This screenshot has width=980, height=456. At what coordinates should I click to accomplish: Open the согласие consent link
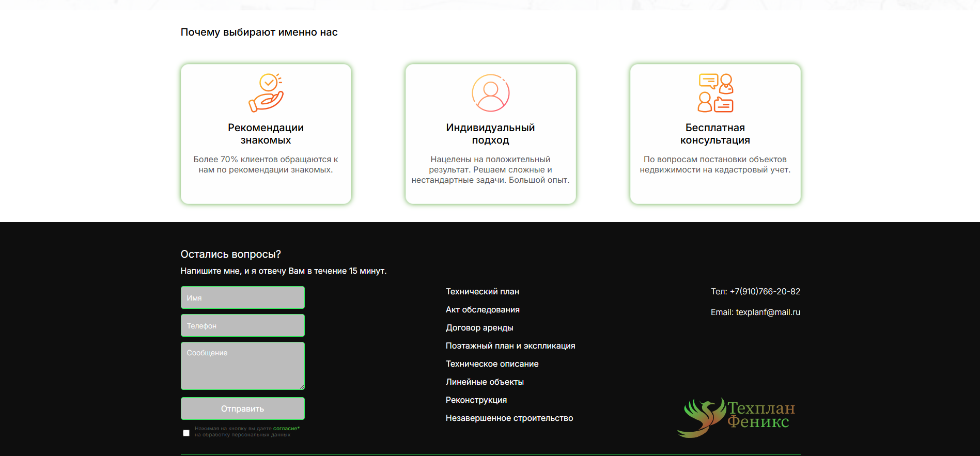tap(286, 428)
